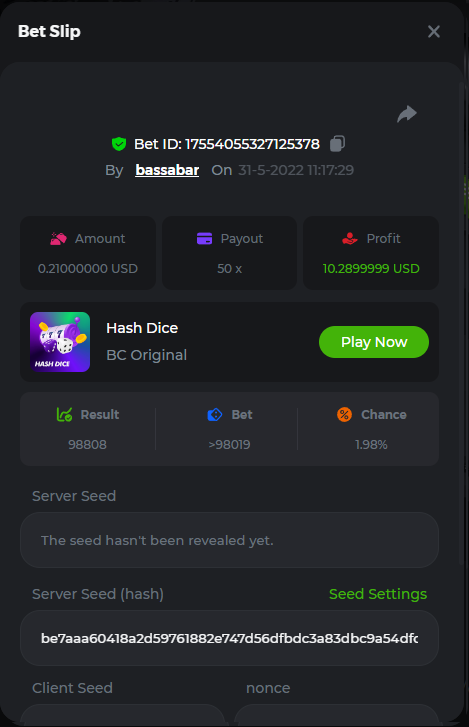Click the green Result chart icon
The image size is (469, 727).
coord(64,415)
